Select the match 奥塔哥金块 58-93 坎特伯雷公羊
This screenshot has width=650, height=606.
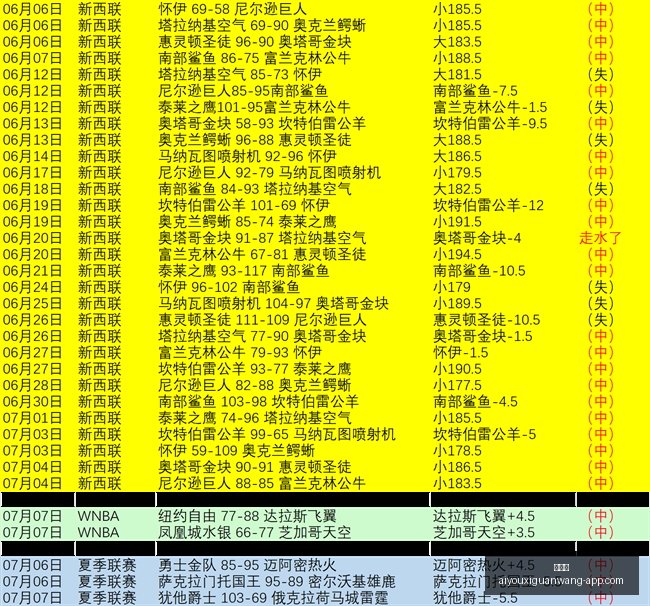[262, 124]
